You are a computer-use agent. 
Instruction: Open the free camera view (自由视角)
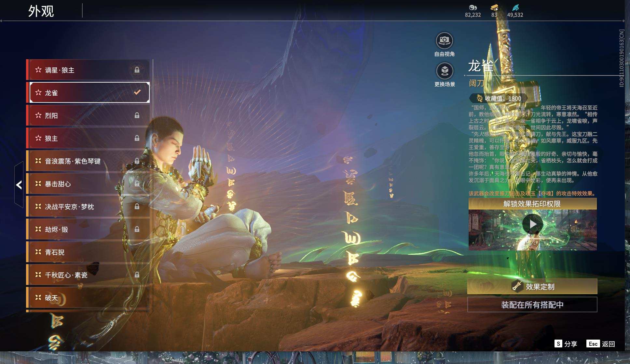[444, 41]
